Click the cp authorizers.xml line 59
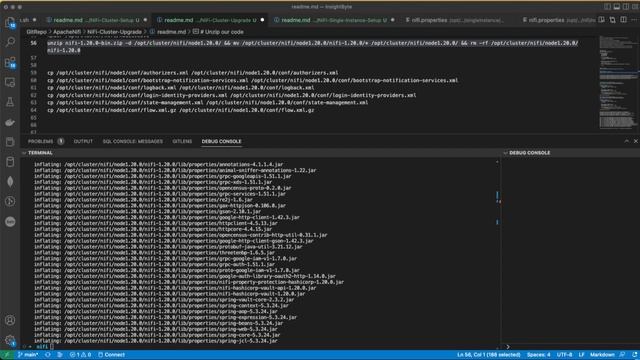 193,73
